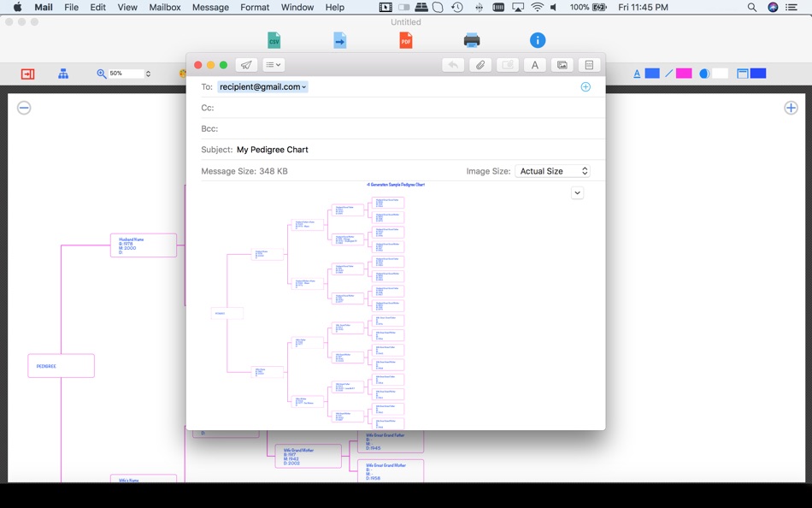Click the volume speaker icon in menu bar
Image resolution: width=812 pixels, height=508 pixels.
click(x=554, y=7)
